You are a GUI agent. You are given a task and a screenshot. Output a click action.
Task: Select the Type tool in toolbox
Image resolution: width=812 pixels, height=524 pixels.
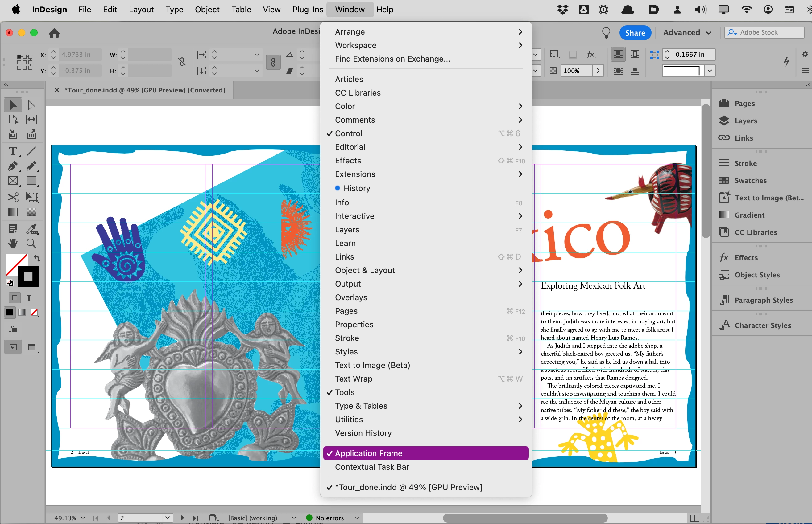pos(13,151)
